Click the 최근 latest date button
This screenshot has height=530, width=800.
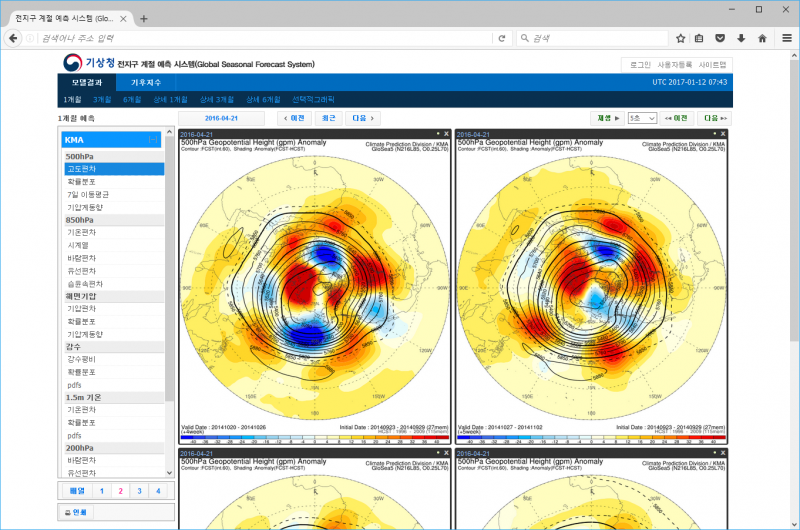[329, 118]
